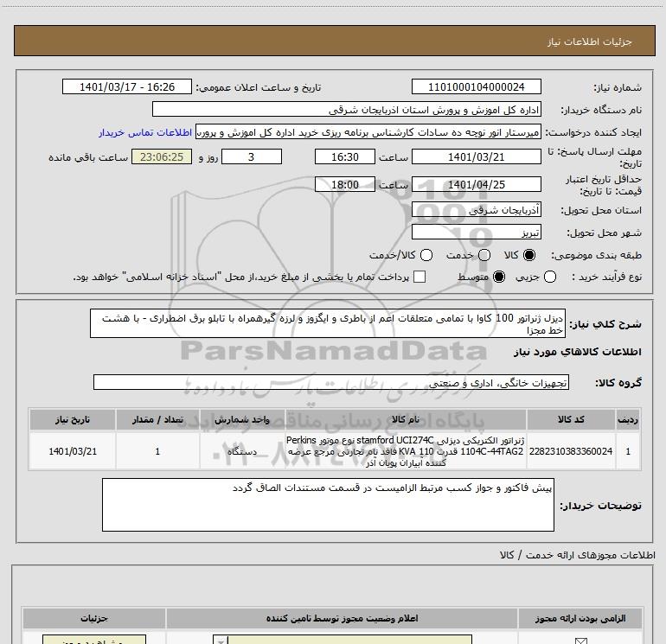Select the خدمت radio button
Screen dimensions: 666x644
(x=484, y=255)
